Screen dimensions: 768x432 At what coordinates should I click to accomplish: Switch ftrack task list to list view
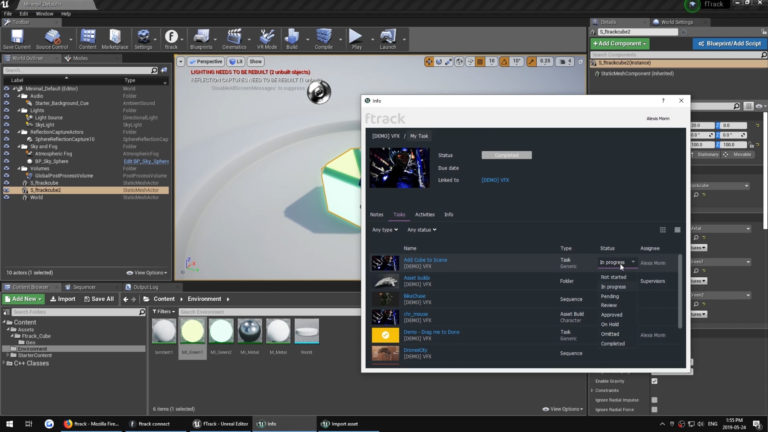tap(677, 230)
